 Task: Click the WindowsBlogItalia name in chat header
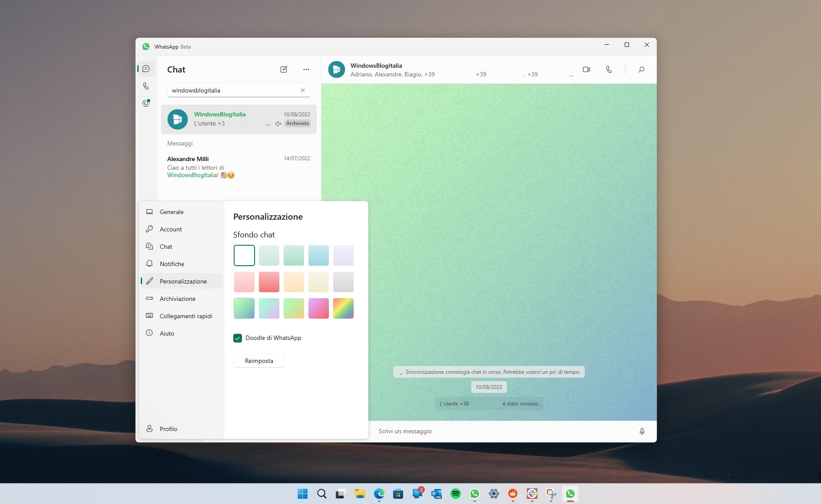(x=376, y=66)
